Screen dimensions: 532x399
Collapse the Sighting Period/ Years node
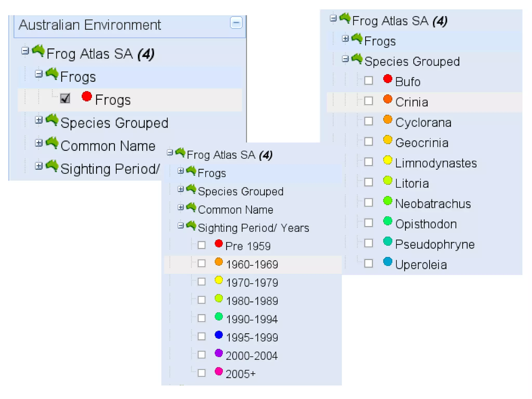181,226
